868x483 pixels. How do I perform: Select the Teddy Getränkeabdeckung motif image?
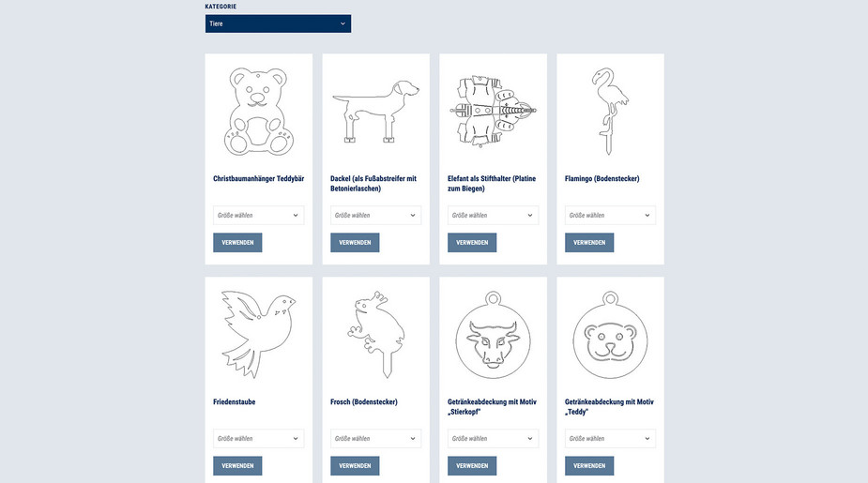(x=610, y=335)
